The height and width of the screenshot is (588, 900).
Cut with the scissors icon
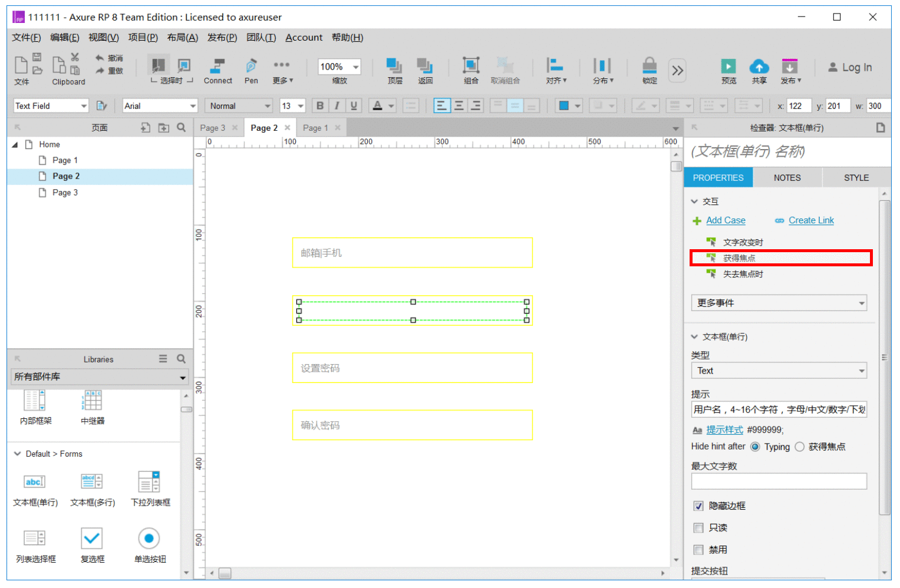pos(75,57)
